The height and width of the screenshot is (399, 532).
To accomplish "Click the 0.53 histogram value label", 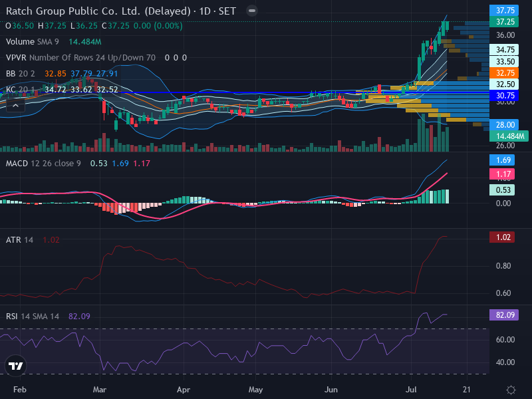I will point(502,190).
